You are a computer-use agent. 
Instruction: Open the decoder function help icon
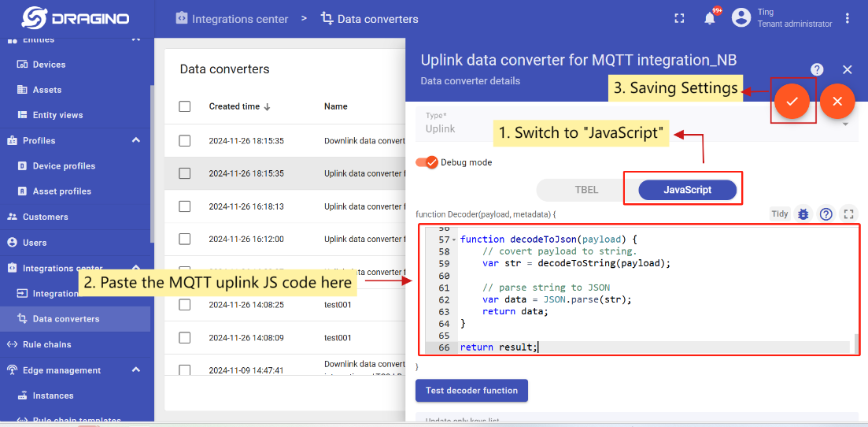coord(826,213)
